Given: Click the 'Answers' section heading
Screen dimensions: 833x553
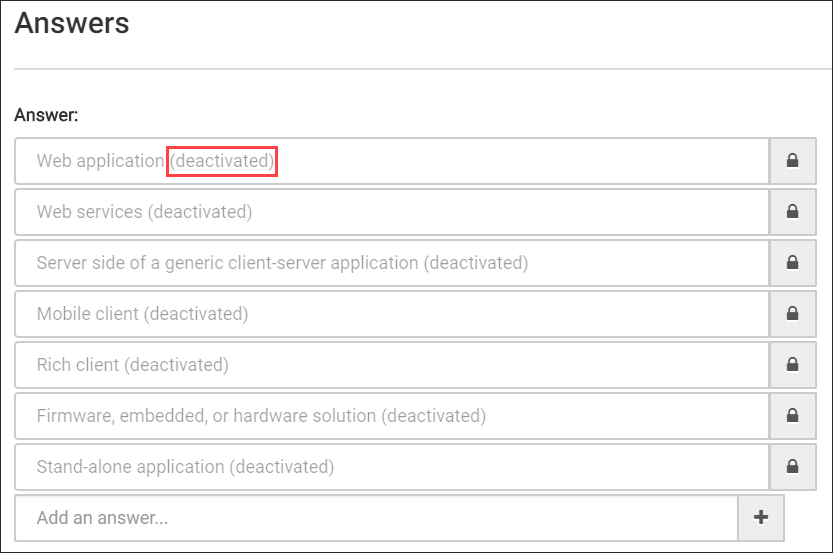Looking at the screenshot, I should 72,23.
